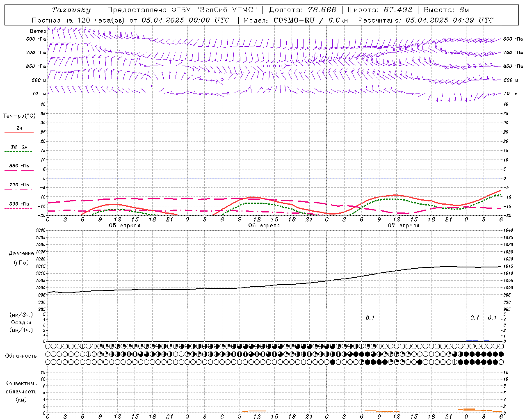
Task: Click the 'Давление' pressure panel label
Action: [21, 253]
